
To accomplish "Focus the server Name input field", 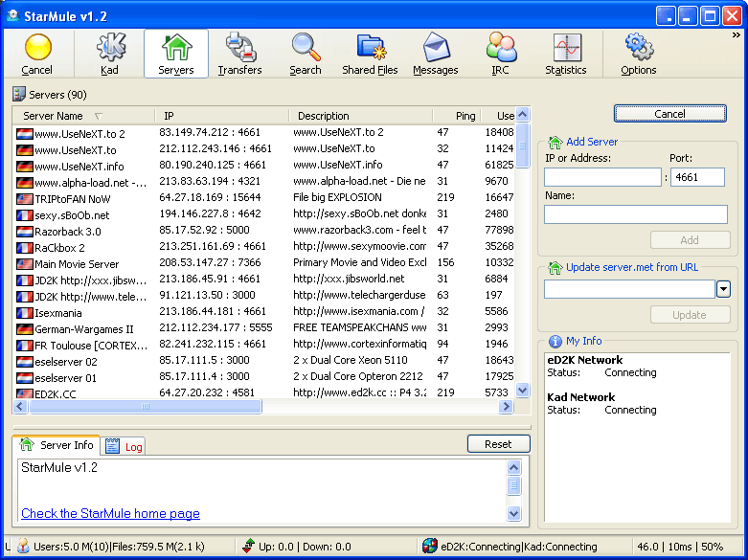I will (636, 214).
